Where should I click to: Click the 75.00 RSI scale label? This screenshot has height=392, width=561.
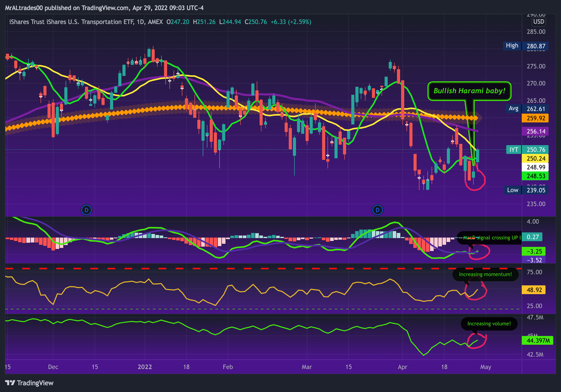[x=534, y=272]
